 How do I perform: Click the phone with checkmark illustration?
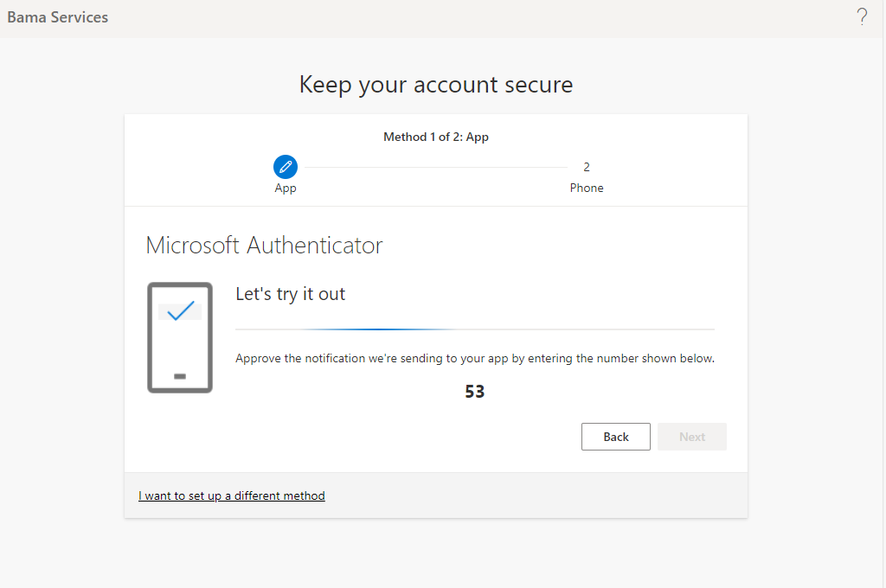point(180,338)
